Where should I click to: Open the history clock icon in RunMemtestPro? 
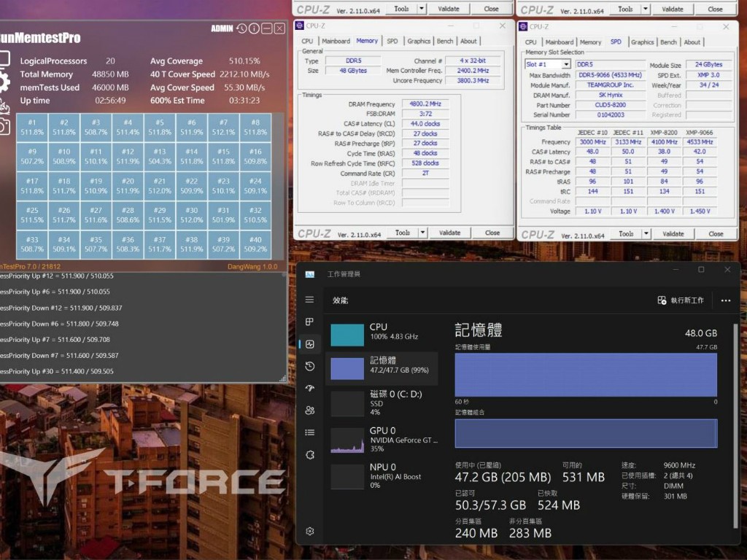point(241,28)
